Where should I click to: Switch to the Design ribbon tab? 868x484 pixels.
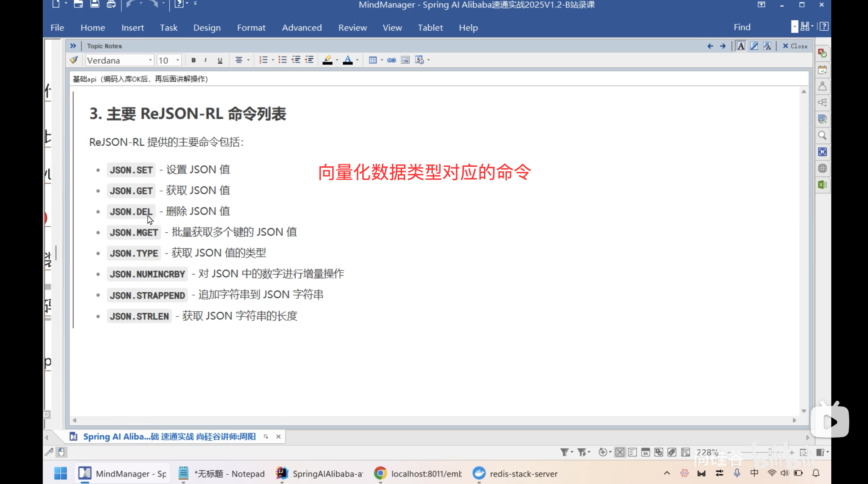tap(207, 27)
